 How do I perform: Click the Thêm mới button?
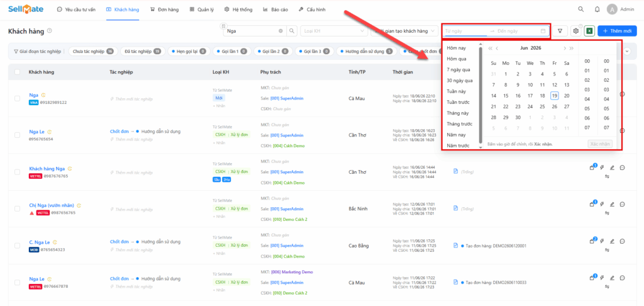tap(618, 31)
